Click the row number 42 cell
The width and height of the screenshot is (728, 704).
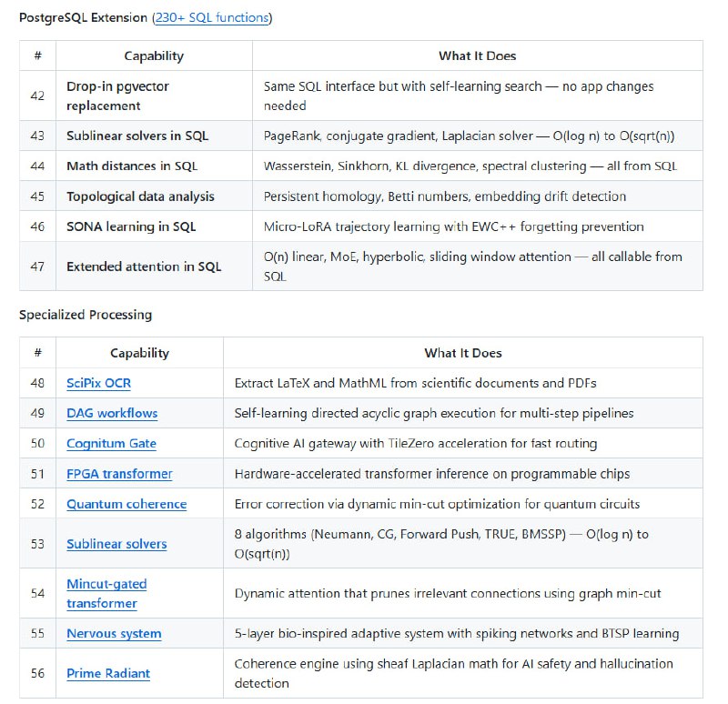37,96
